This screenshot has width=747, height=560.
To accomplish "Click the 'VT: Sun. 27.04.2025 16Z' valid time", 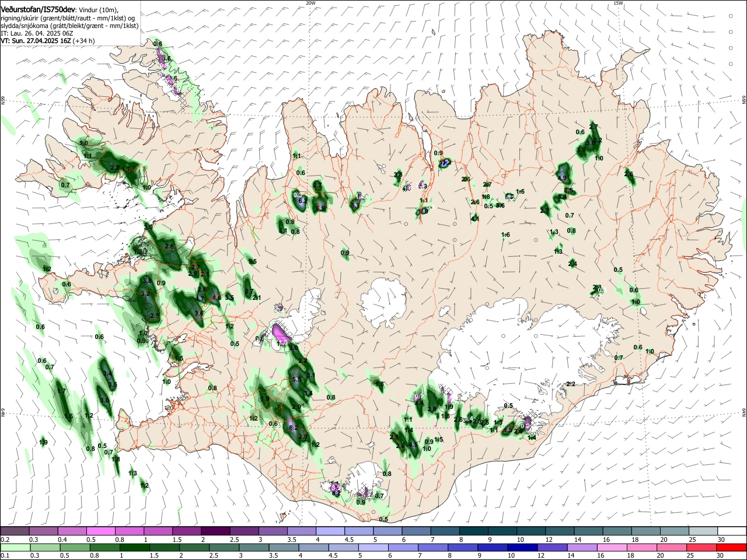I will 36,41.
